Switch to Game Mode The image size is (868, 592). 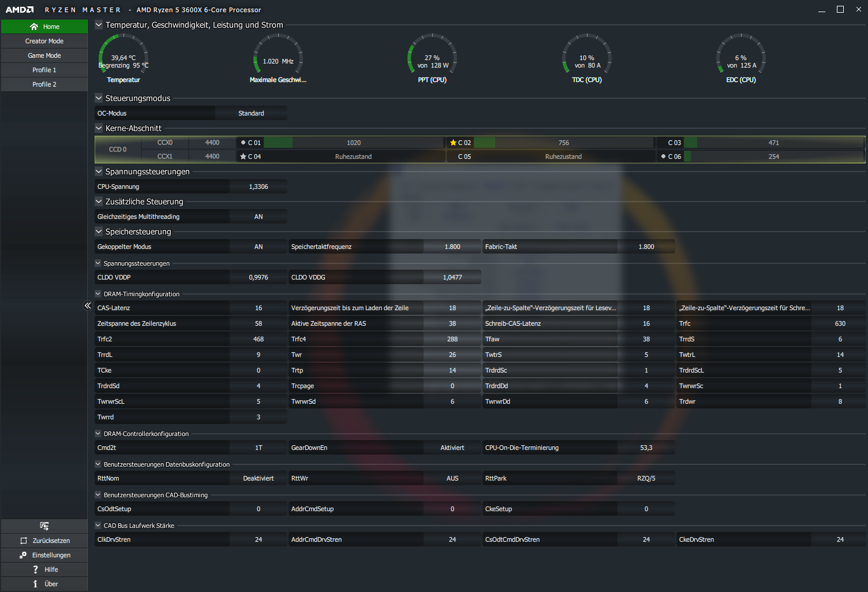click(x=44, y=55)
